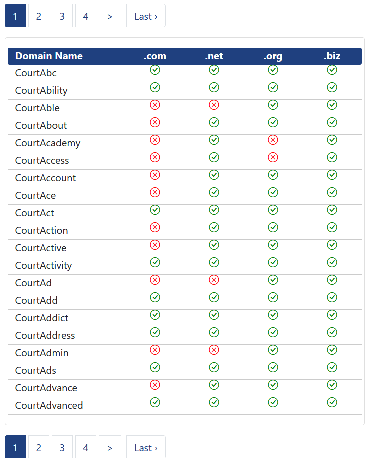Click green check for CourtAdvanced .biz
368x458 pixels.
(x=332, y=402)
